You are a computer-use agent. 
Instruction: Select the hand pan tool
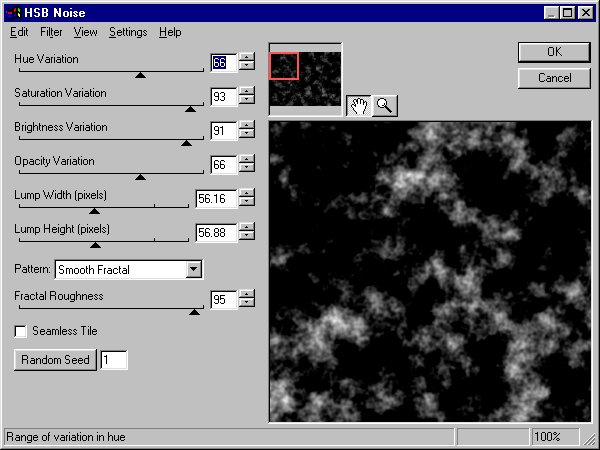358,106
